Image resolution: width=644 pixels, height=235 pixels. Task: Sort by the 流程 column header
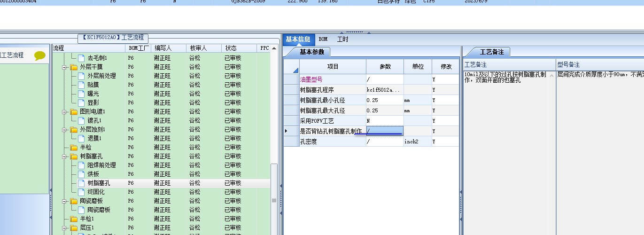point(88,48)
